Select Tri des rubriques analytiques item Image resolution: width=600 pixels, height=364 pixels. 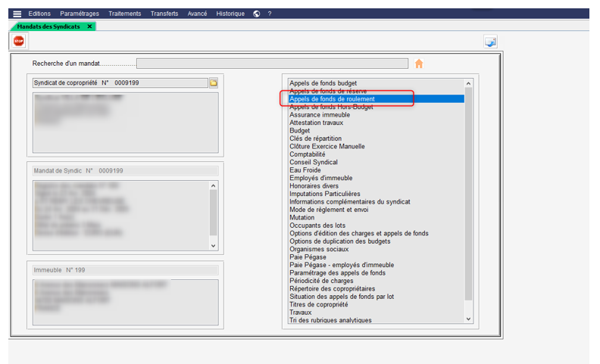pos(330,320)
